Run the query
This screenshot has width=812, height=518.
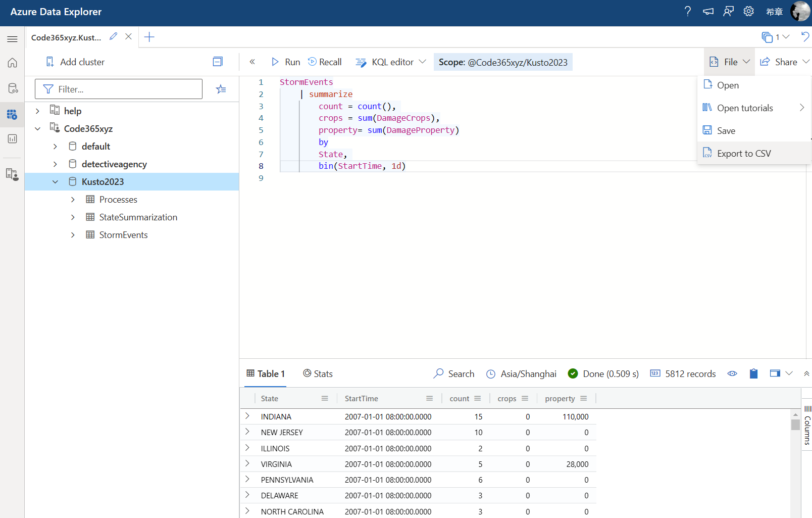[286, 62]
